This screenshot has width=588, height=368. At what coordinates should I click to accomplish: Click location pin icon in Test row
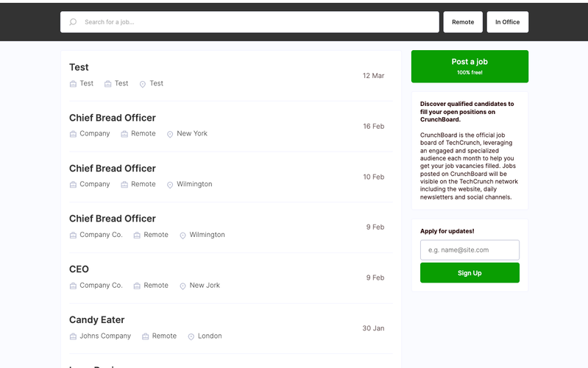tap(143, 84)
